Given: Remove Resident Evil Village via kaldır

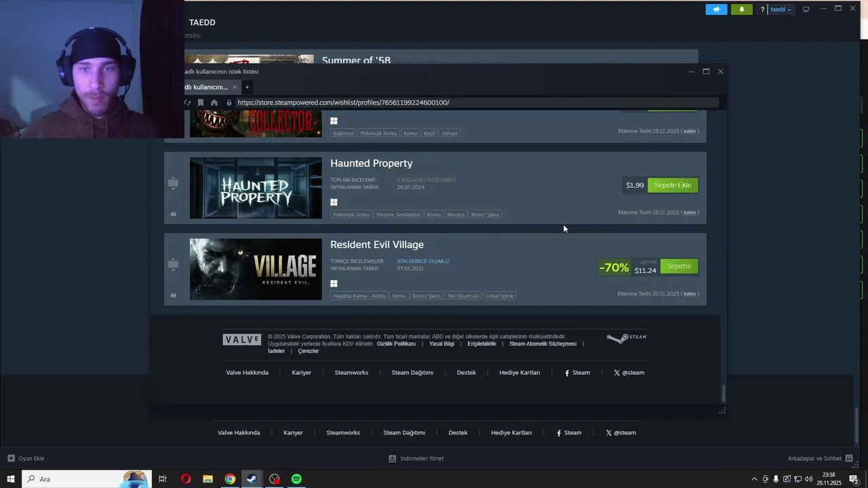Looking at the screenshot, I should (x=690, y=294).
